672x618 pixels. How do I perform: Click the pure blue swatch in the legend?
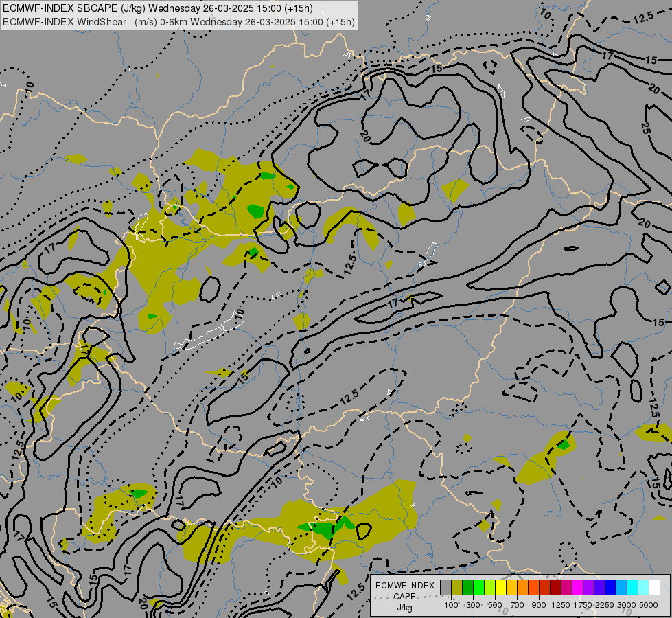(611, 588)
